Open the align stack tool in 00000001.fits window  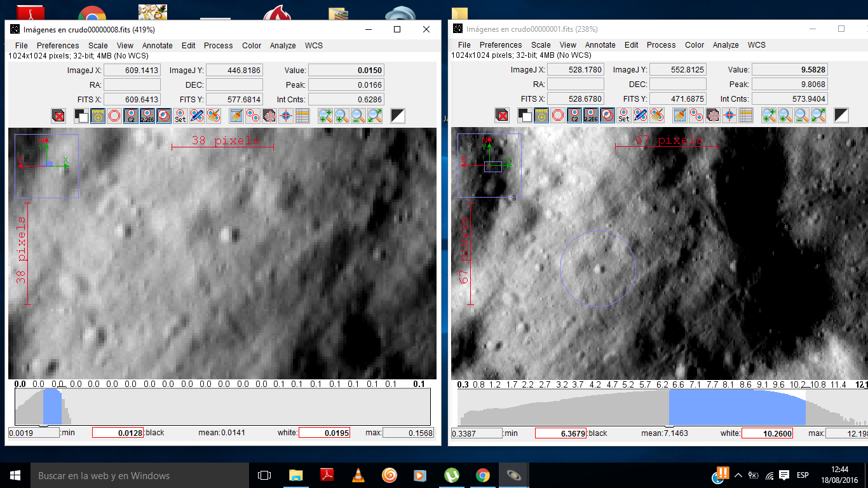pos(714,116)
